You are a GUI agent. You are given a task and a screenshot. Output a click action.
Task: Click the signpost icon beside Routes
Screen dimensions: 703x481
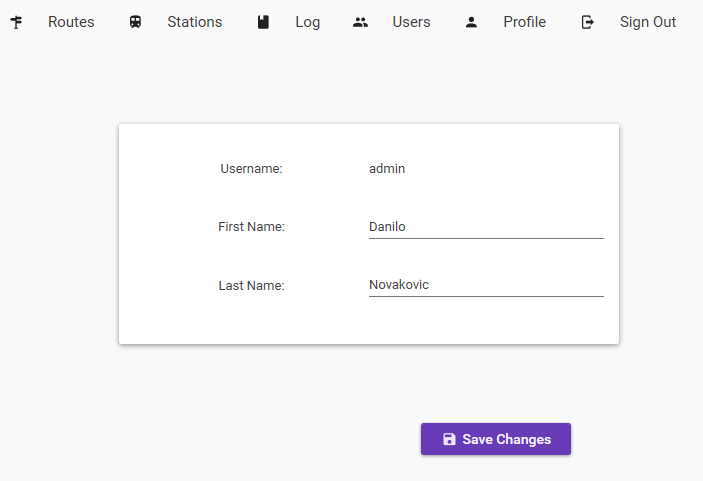tap(16, 22)
